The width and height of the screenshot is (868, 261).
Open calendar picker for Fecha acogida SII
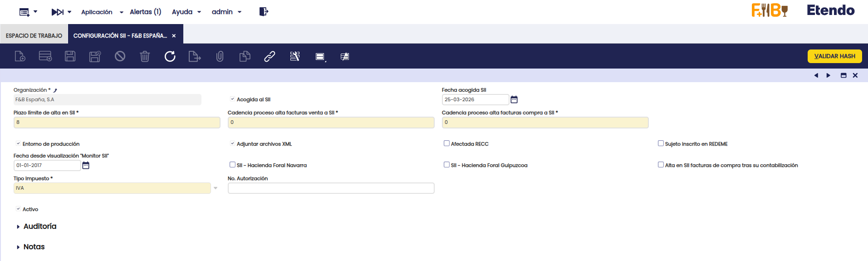pos(514,99)
